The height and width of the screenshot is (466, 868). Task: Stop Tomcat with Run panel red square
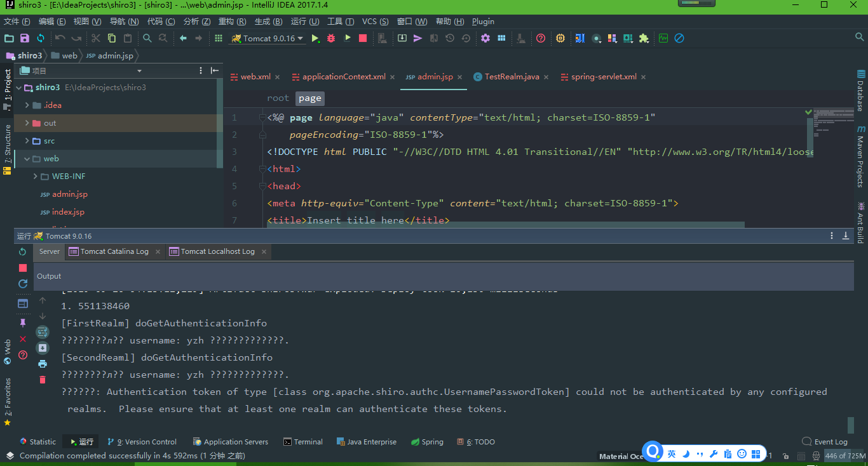click(23, 268)
